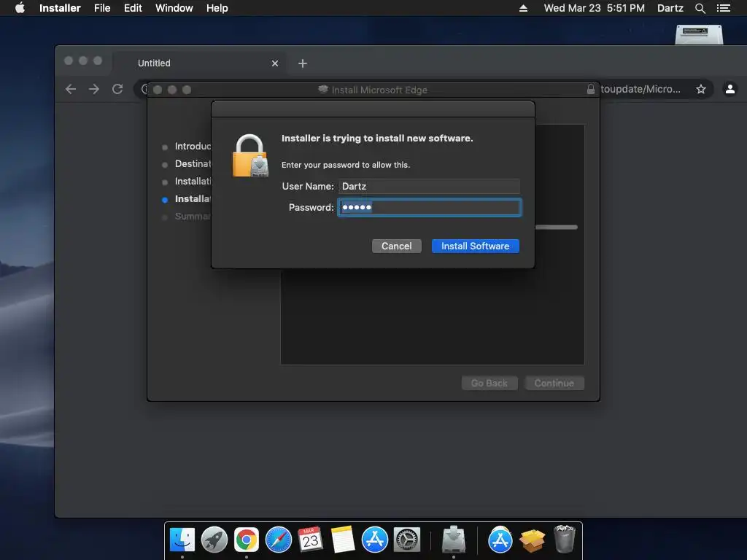The width and height of the screenshot is (747, 560).
Task: Click the 'Install Microsoft Edge' window title
Action: pyautogui.click(x=379, y=90)
